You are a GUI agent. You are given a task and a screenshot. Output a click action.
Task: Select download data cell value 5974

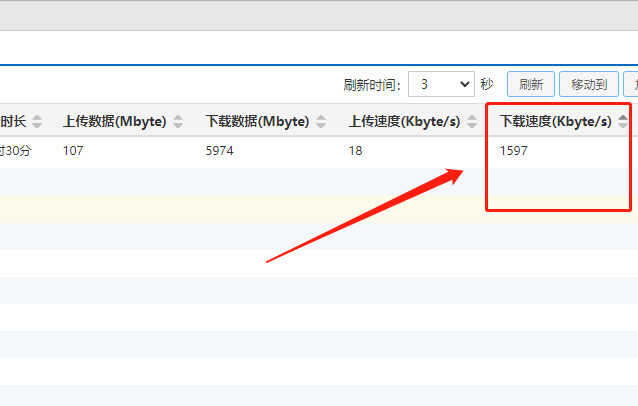click(220, 151)
